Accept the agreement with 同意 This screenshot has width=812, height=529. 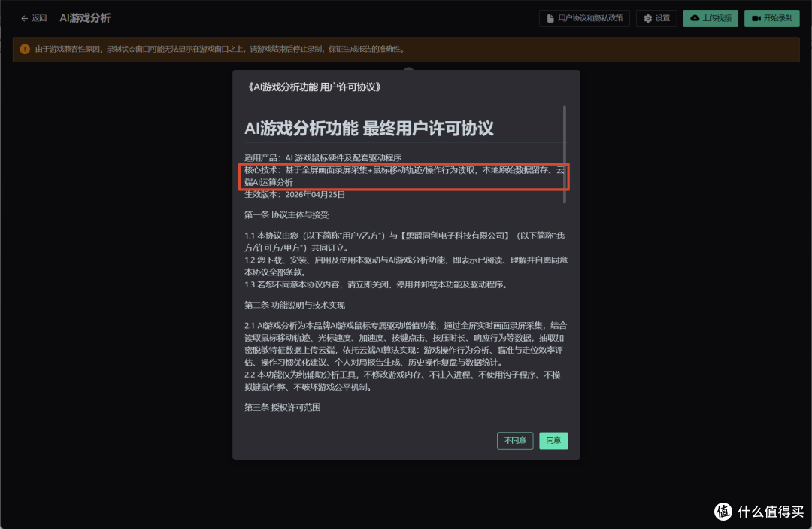pyautogui.click(x=553, y=441)
